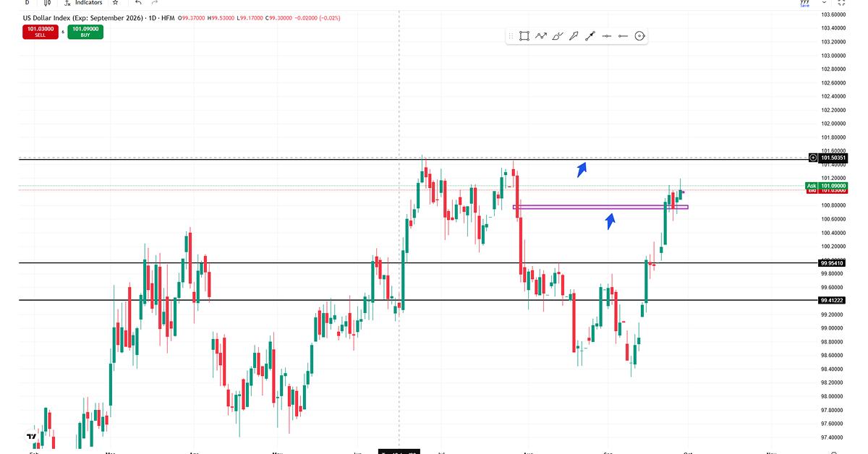
Task: Change the D timeframe interval
Action: tap(27, 3)
